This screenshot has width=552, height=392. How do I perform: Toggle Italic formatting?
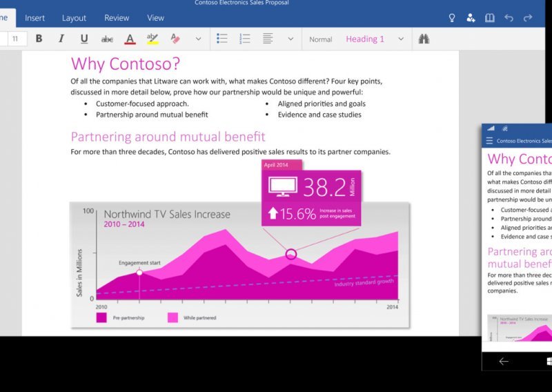click(61, 39)
